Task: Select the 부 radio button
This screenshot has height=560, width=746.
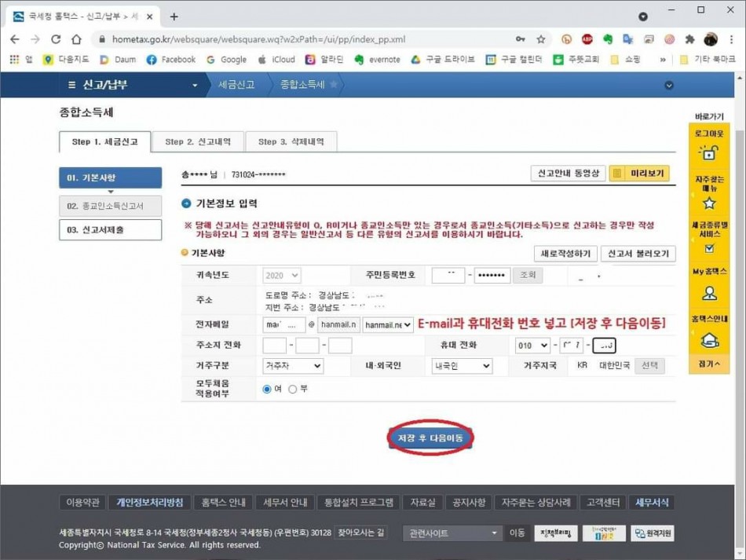Action: tap(293, 389)
